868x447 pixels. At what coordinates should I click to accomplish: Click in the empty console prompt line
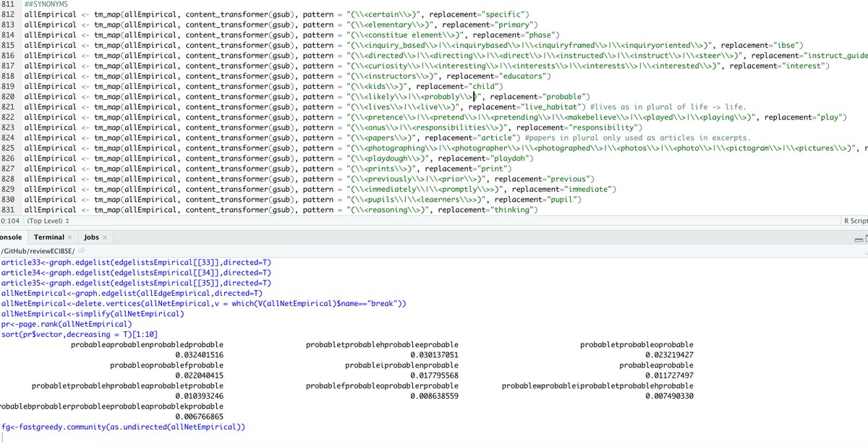click(x=434, y=437)
